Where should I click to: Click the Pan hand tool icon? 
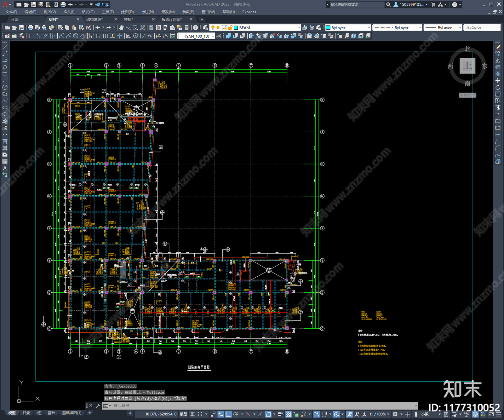[x=121, y=28]
